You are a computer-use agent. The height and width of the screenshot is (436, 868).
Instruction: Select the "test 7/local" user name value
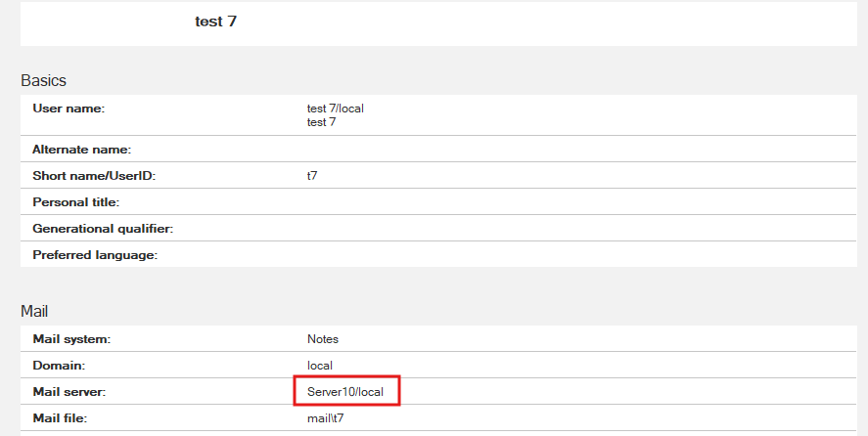[336, 109]
